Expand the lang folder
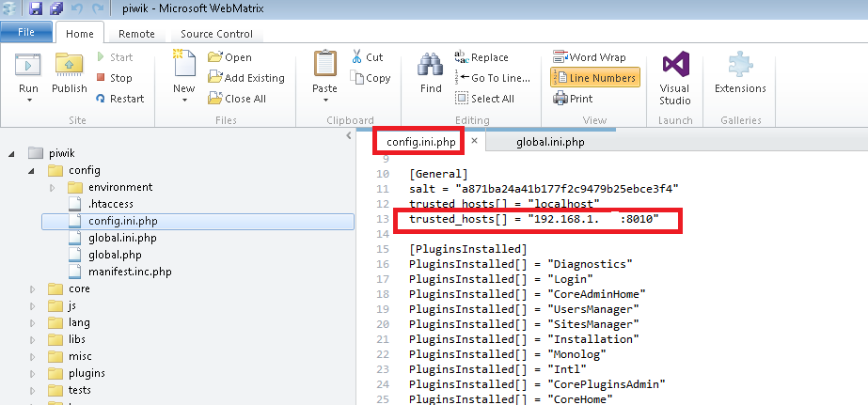Image resolution: width=868 pixels, height=405 pixels. coord(32,322)
